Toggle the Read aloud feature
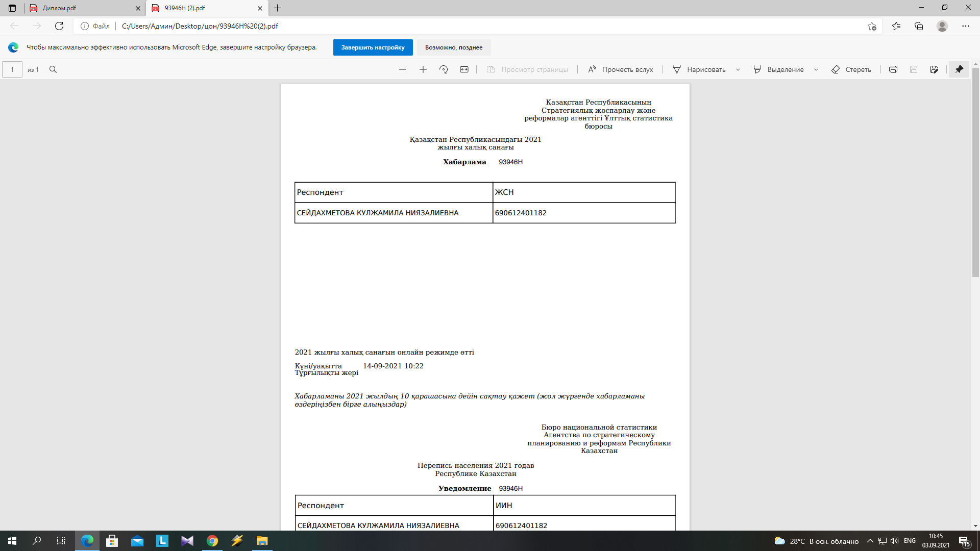Image resolution: width=980 pixels, height=551 pixels. coord(621,69)
